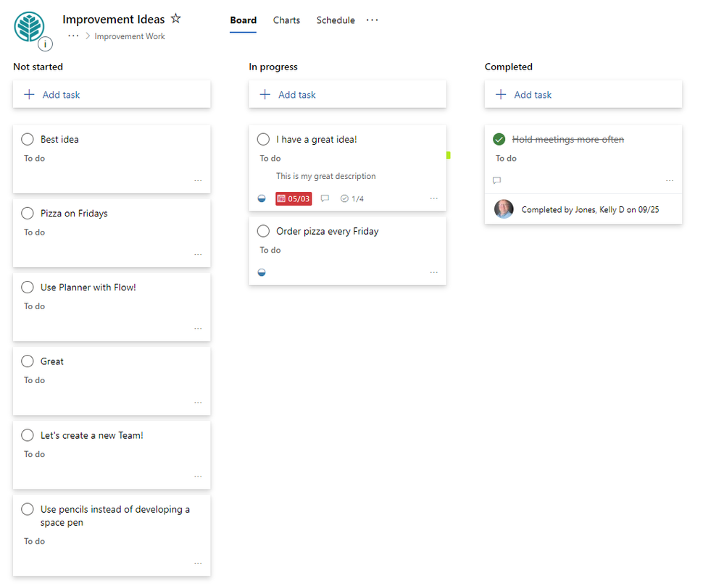This screenshot has width=724, height=588.
Task: Open the top navigation more options ellipsis
Action: click(372, 20)
